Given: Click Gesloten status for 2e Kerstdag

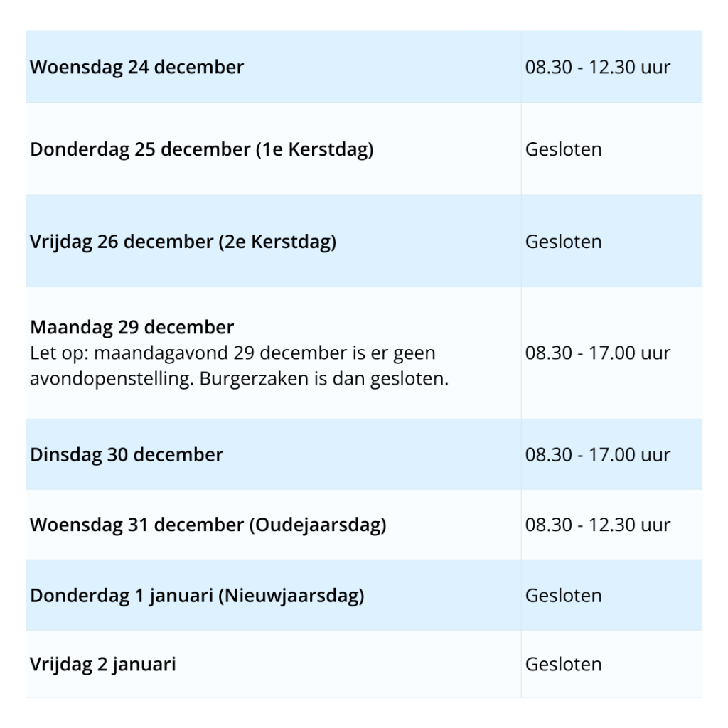Looking at the screenshot, I should tap(563, 242).
